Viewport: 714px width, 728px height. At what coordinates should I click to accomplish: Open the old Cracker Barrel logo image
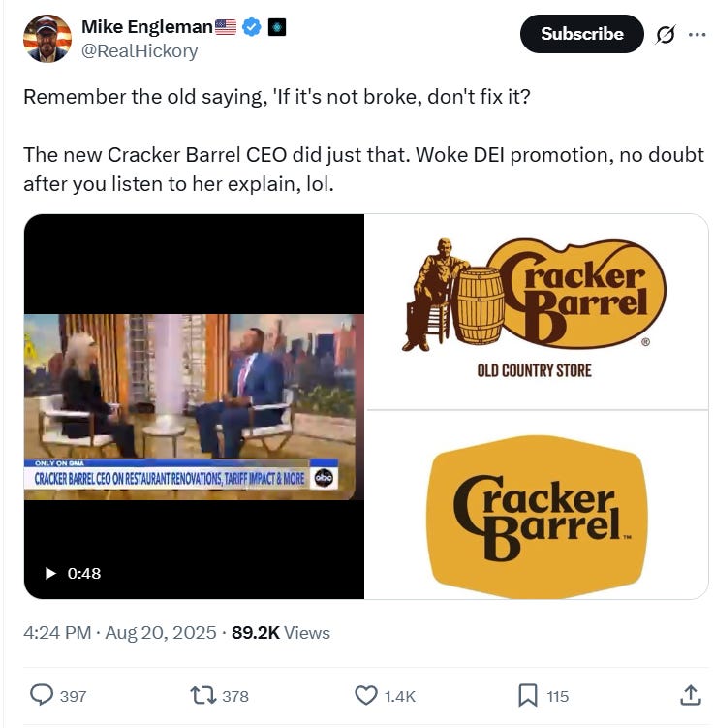click(x=537, y=312)
